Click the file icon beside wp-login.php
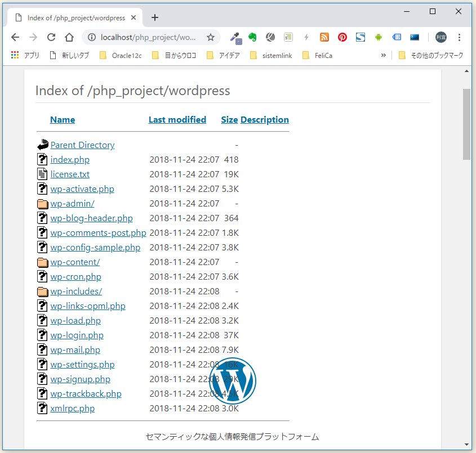 pos(42,335)
